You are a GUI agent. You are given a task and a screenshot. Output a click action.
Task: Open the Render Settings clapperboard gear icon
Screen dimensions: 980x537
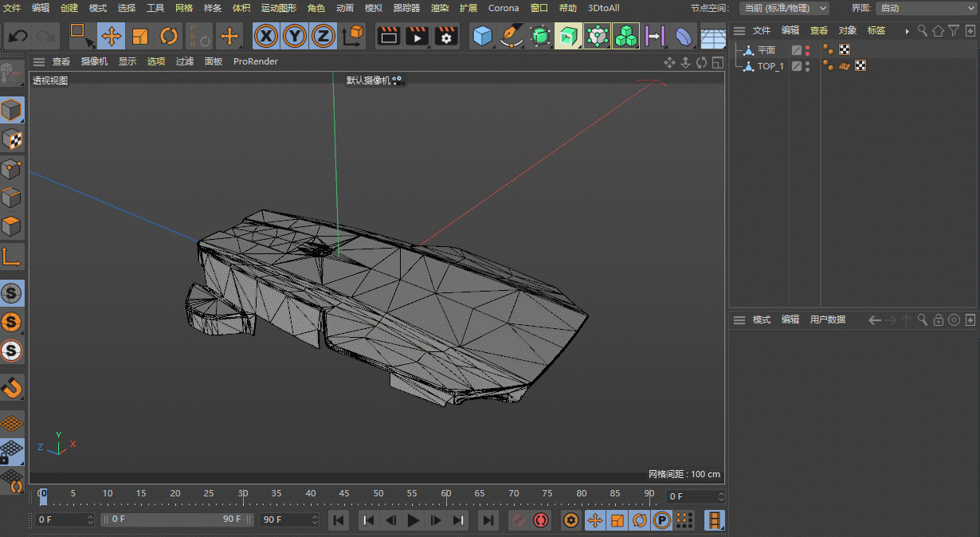pyautogui.click(x=446, y=36)
